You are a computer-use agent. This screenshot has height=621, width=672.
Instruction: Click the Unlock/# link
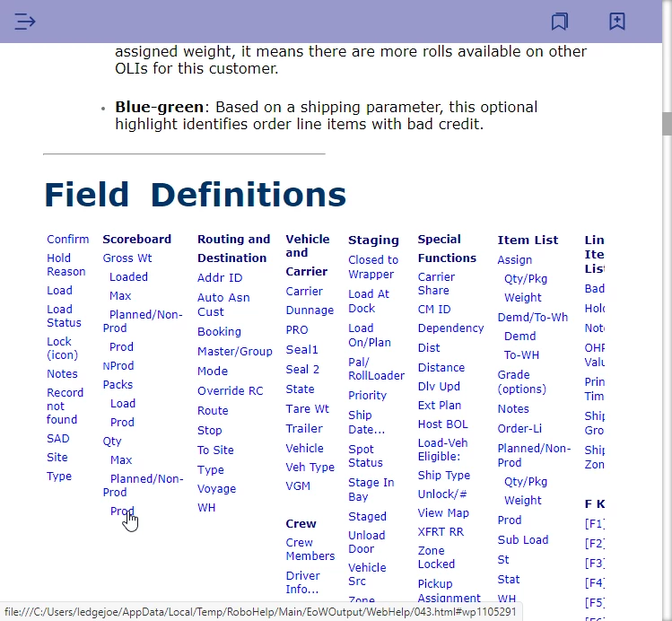click(442, 494)
